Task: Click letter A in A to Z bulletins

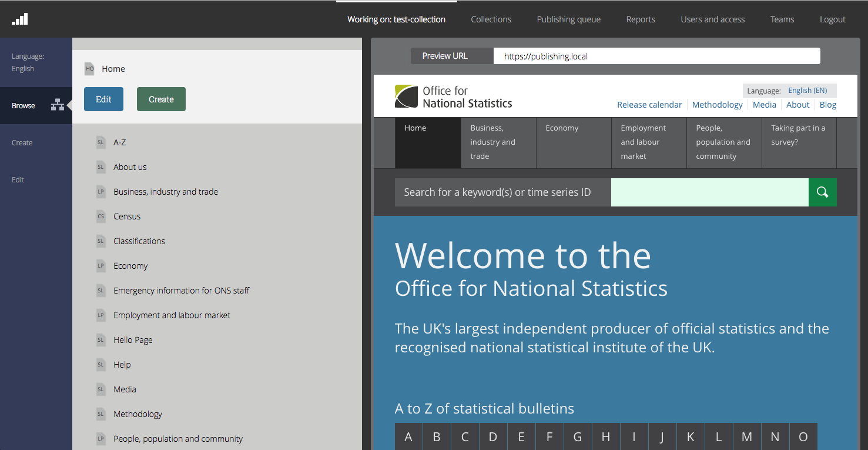Action: coord(408,437)
